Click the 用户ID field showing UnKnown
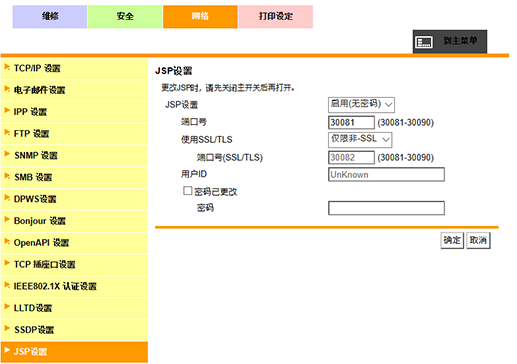The width and height of the screenshot is (517, 364). click(386, 175)
